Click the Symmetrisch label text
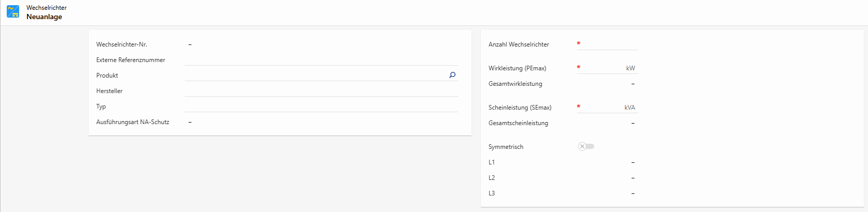Screen dimensions: 868x212 click(506, 147)
